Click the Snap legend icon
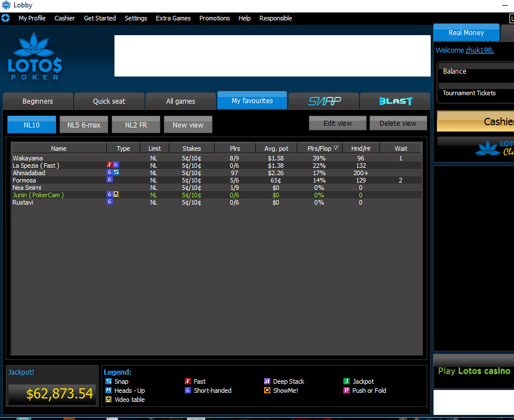The height and width of the screenshot is (420, 514). 108,381
